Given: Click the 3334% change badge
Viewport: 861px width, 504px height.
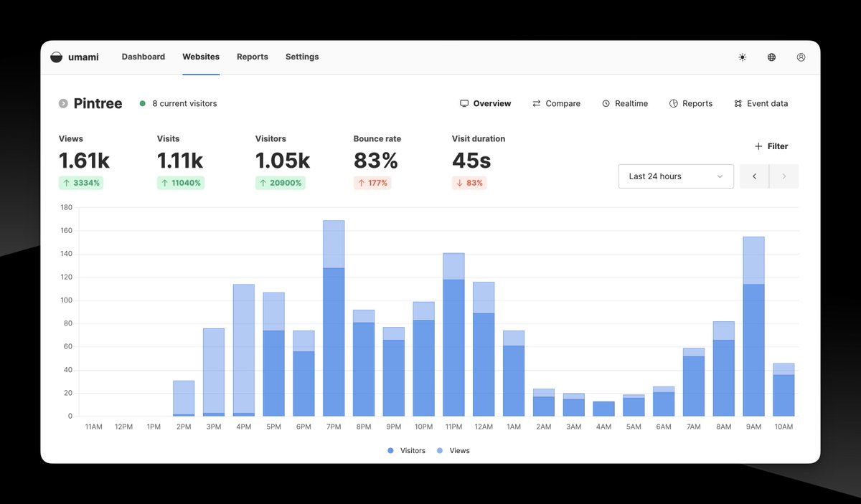Looking at the screenshot, I should pos(82,184).
